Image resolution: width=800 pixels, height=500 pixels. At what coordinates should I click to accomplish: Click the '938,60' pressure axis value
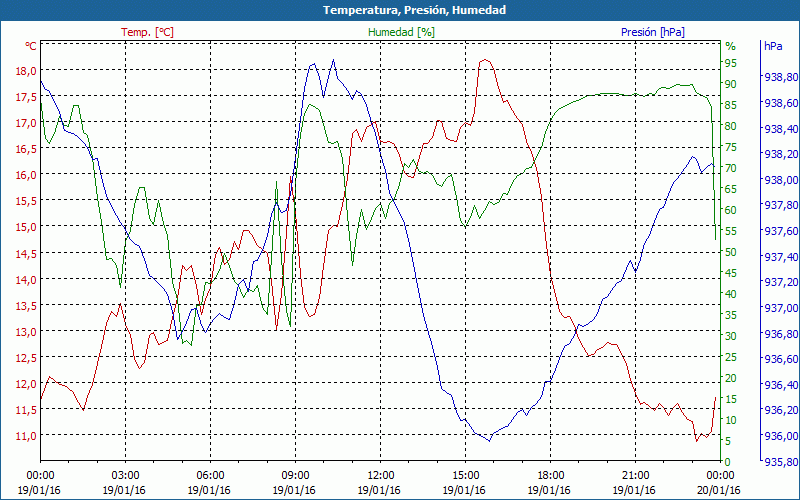[781, 104]
